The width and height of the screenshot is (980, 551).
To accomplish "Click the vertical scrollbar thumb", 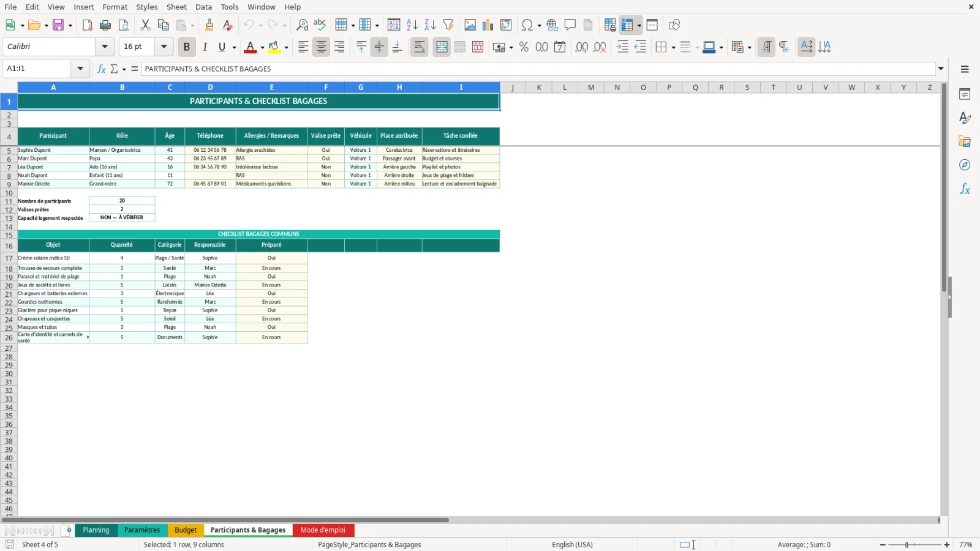I will tap(944, 187).
